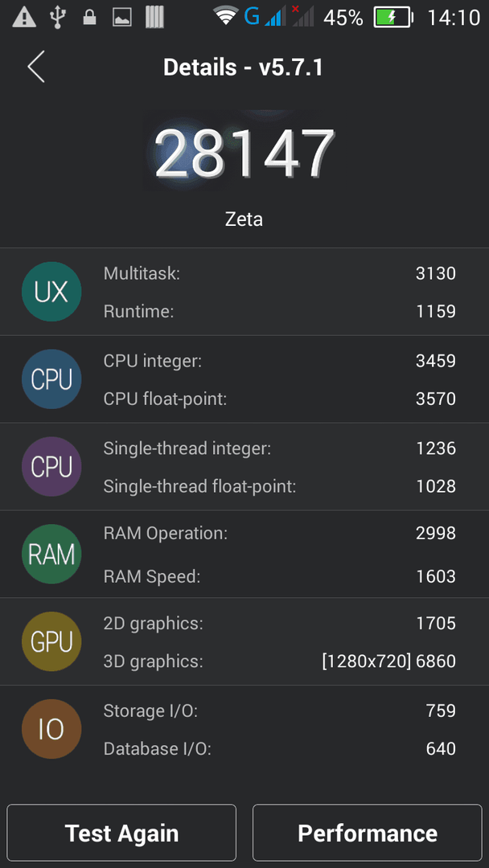Click the teal UX category icon
This screenshot has width=489, height=868.
click(51, 292)
